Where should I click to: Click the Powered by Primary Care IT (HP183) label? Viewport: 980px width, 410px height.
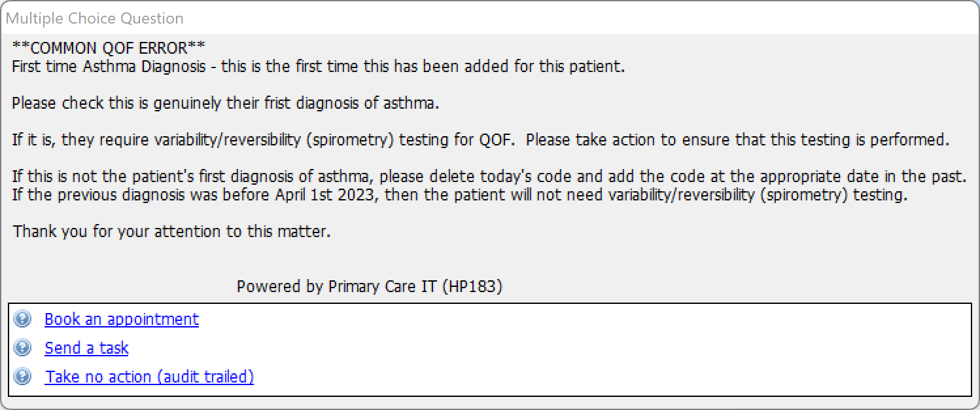click(x=370, y=287)
